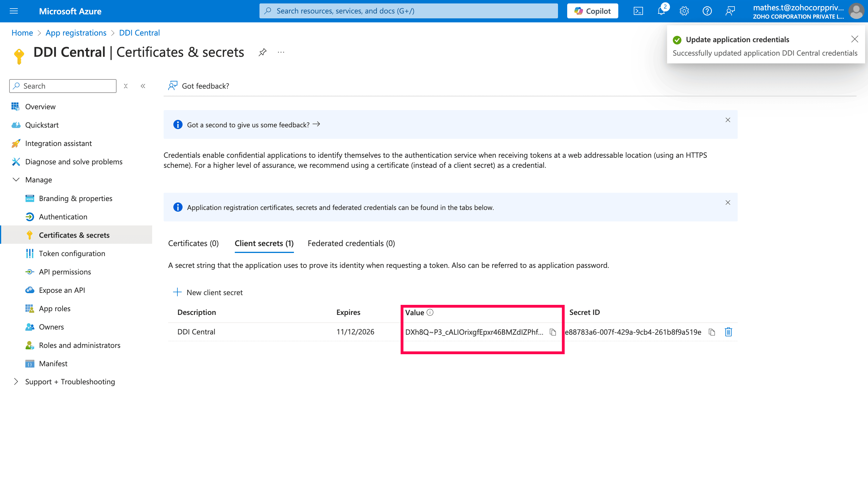Copy the Secret ID to clipboard

(712, 332)
